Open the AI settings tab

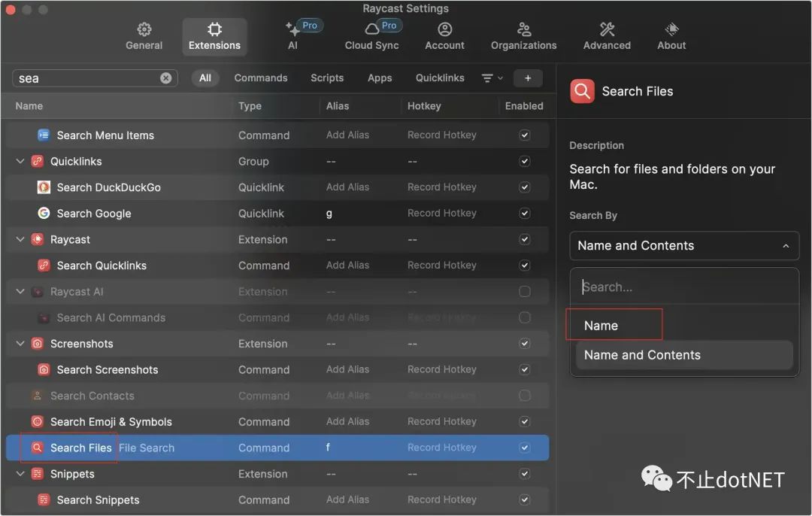(293, 36)
